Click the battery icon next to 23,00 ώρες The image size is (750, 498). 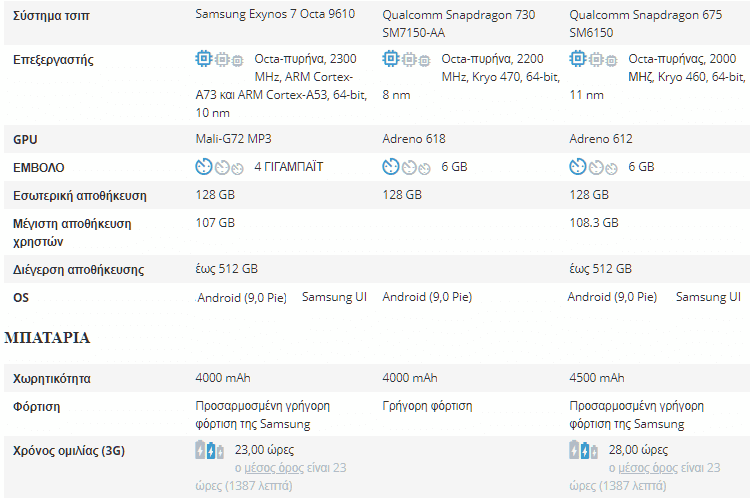(210, 450)
